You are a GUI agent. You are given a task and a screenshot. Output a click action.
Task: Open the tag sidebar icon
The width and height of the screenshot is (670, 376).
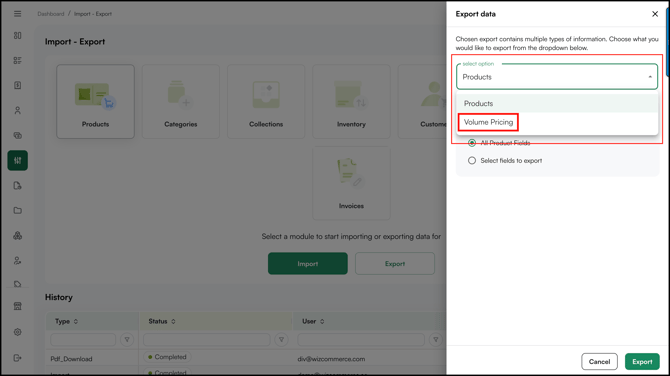[18, 284]
